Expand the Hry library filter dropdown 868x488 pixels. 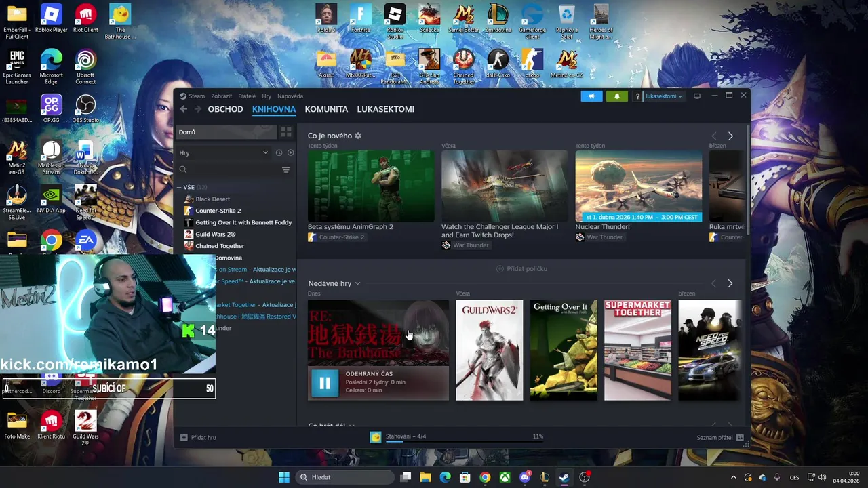[x=223, y=152]
